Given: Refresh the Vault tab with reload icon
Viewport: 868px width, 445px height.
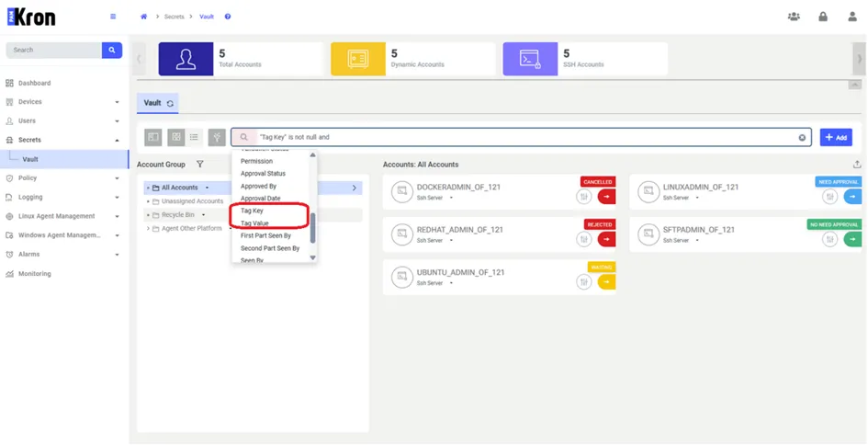Looking at the screenshot, I should pyautogui.click(x=170, y=104).
